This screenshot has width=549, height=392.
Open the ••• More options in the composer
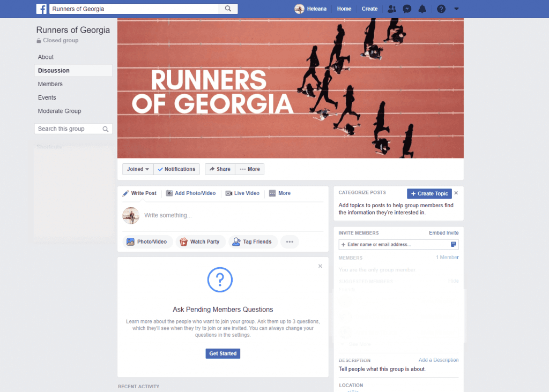(290, 242)
